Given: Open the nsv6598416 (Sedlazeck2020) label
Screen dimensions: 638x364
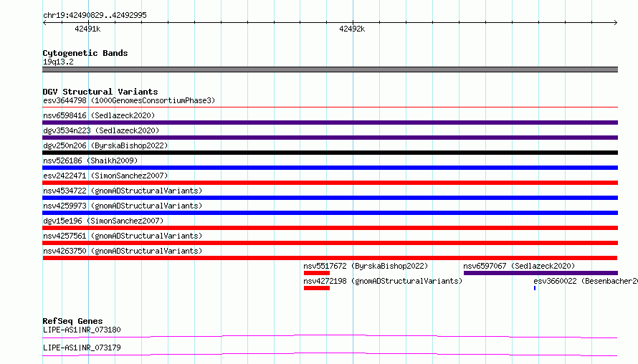Looking at the screenshot, I should pos(99,115).
